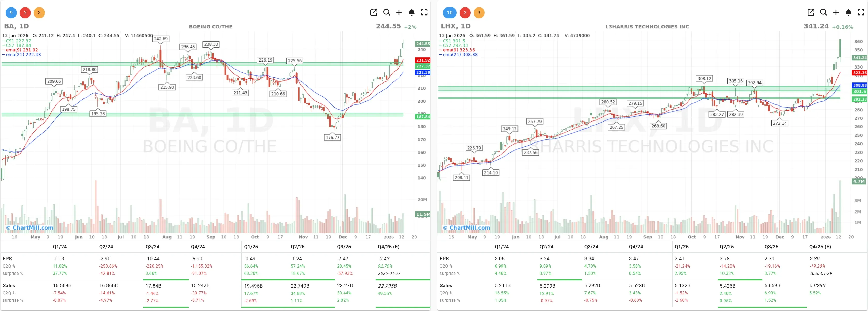Click the plus icon to add to BA chart
Screen dimensions: 868x311
coord(399,12)
